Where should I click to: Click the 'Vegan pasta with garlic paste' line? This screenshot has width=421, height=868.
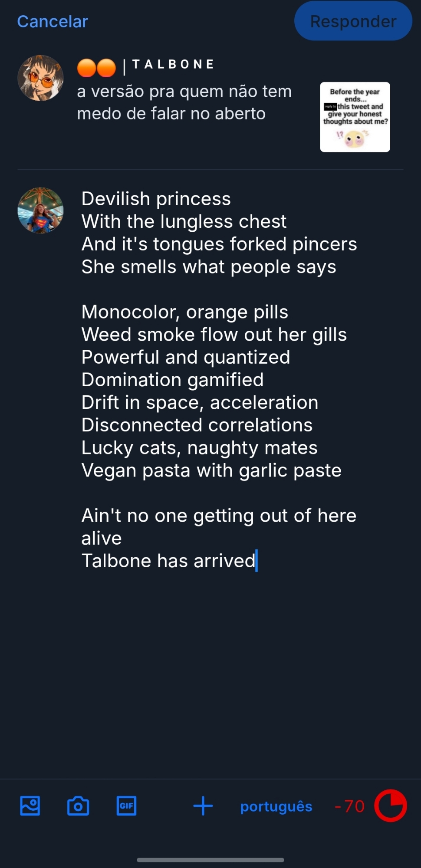tap(211, 470)
